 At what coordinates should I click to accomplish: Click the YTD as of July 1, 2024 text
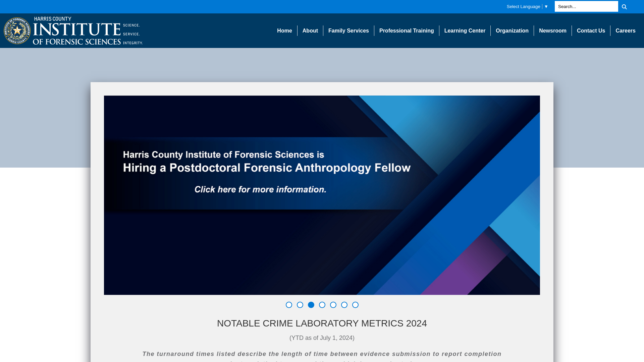[x=322, y=338]
